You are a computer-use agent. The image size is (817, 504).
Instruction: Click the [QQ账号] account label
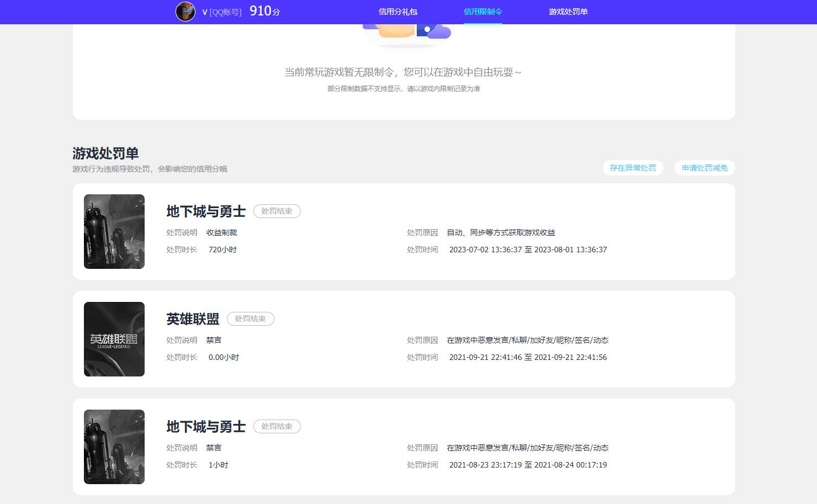pos(225,12)
